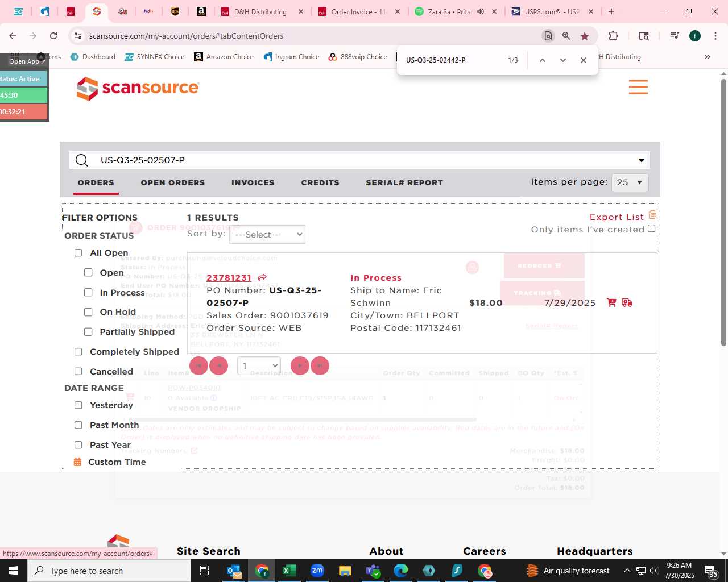
Task: Open the Custom Time calendar icon
Action: tap(78, 462)
